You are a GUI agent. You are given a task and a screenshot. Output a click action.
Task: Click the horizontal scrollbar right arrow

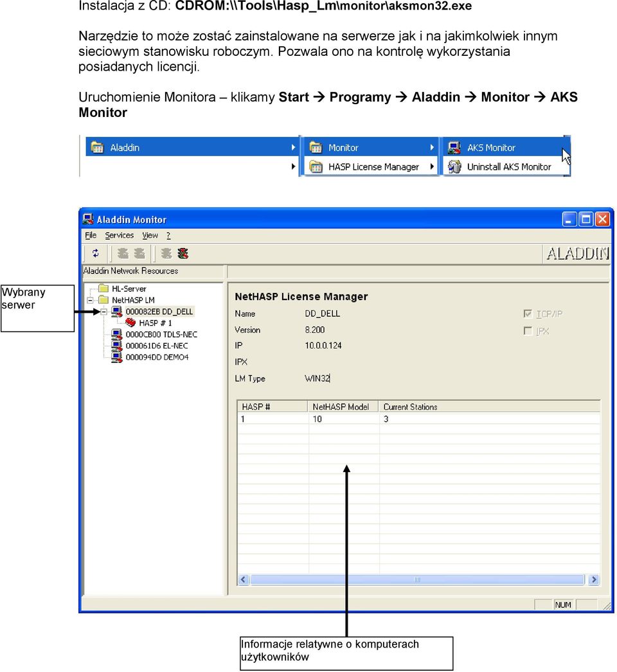click(594, 579)
